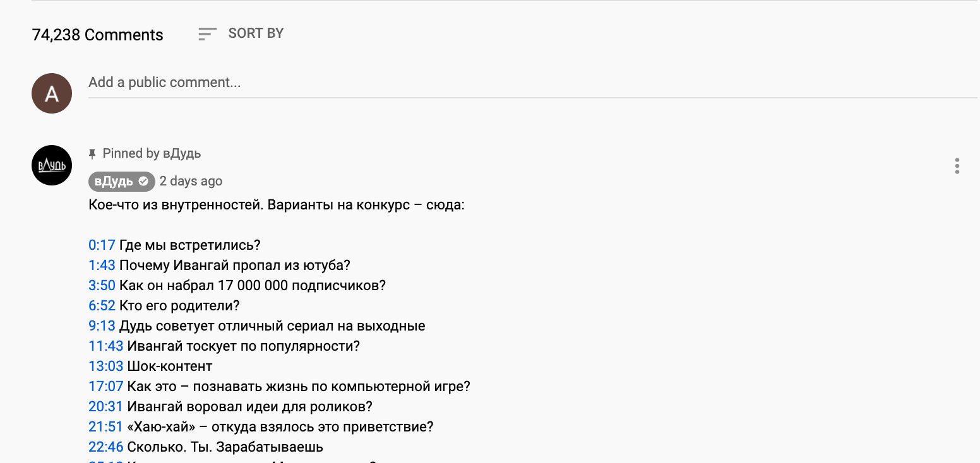Click the Sort By icon
The width and height of the screenshot is (980, 463).
pos(207,34)
